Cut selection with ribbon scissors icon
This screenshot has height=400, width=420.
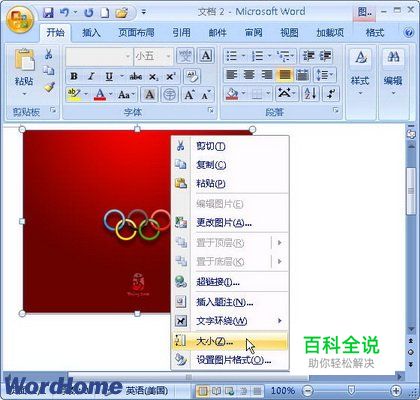pyautogui.click(x=49, y=54)
